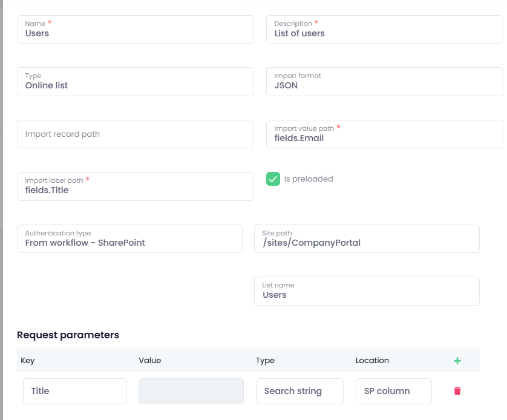Click the List name field
This screenshot has width=507, height=420.
click(x=367, y=291)
